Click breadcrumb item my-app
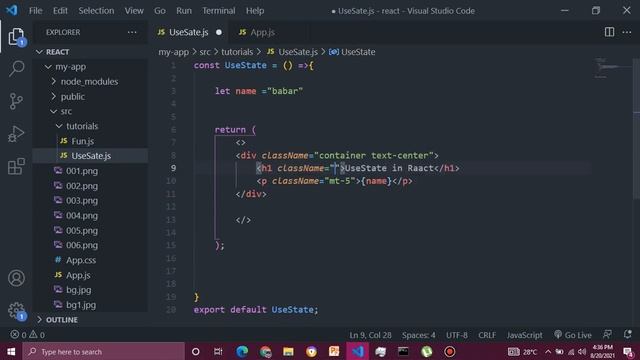The height and width of the screenshot is (360, 640). pos(173,52)
